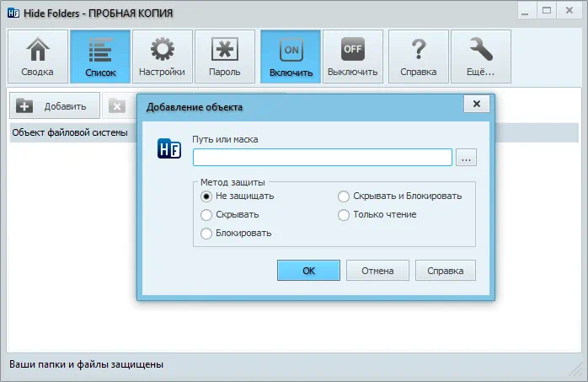Maximize the Hide Folders window
The height and width of the screenshot is (382, 588).
coord(547,11)
